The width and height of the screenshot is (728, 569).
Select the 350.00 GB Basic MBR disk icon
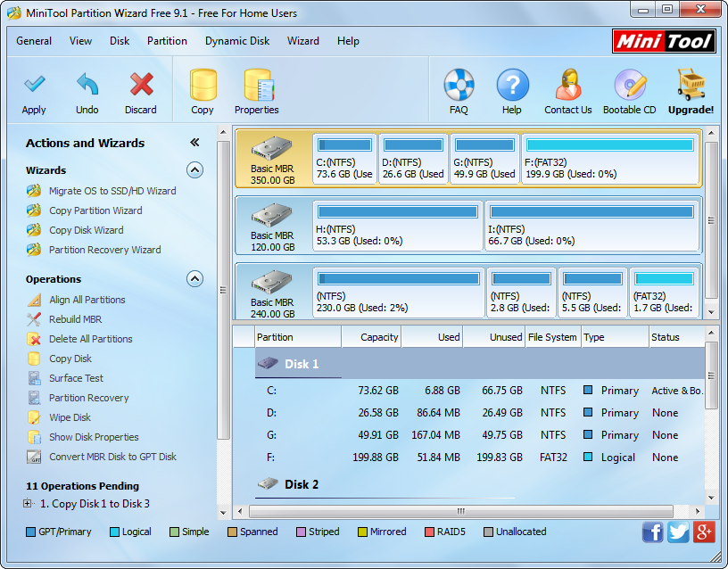click(272, 149)
